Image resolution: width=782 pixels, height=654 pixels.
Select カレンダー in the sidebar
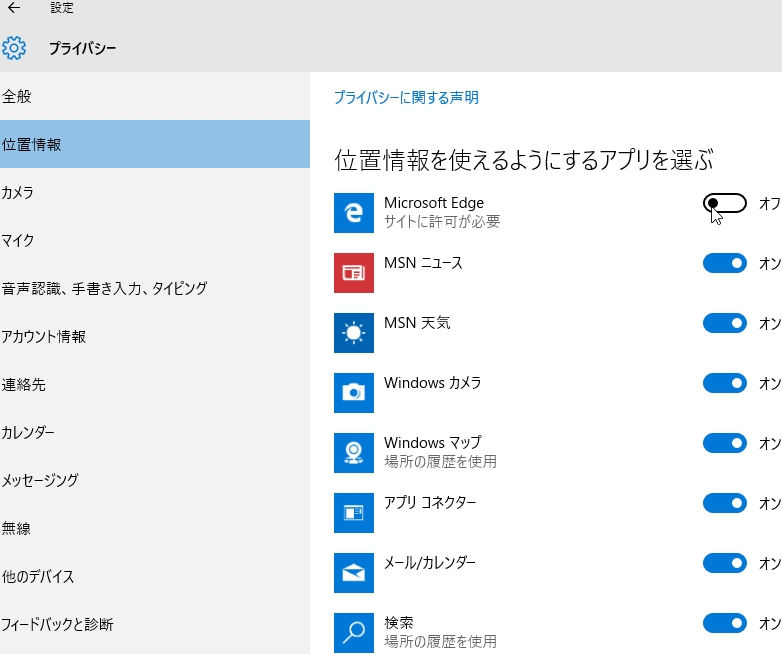[x=155, y=432]
